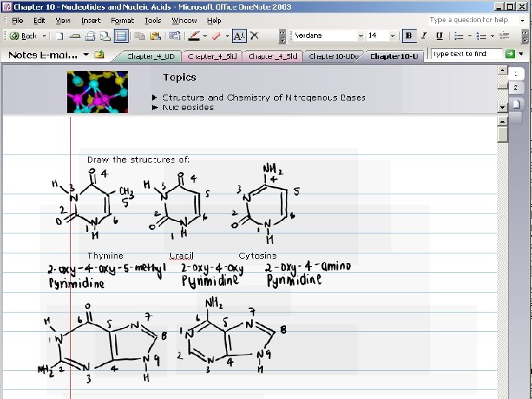Click the Thymine label
This screenshot has width=532, height=399.
click(x=105, y=256)
